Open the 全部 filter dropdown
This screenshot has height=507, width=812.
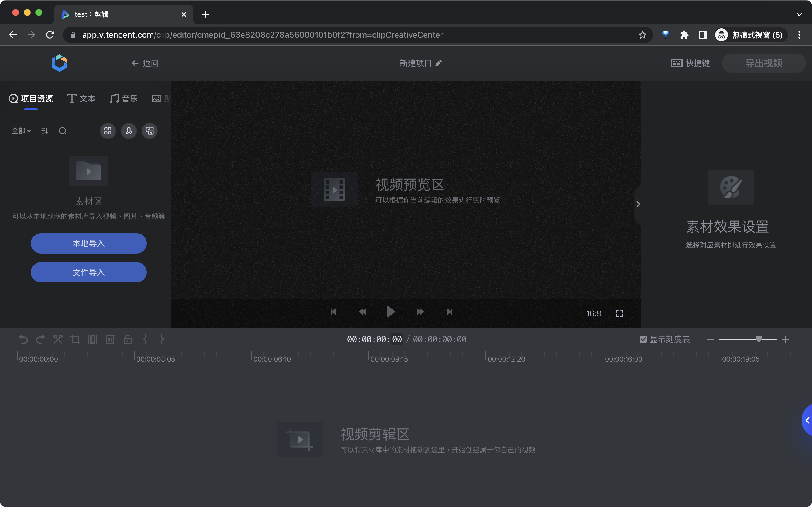21,131
